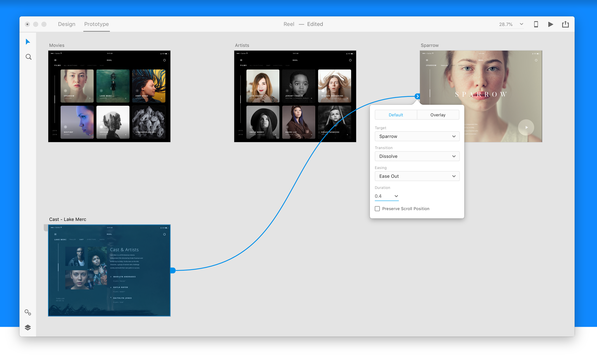Click the share prototype icon
Image resolution: width=597 pixels, height=364 pixels.
coord(565,24)
